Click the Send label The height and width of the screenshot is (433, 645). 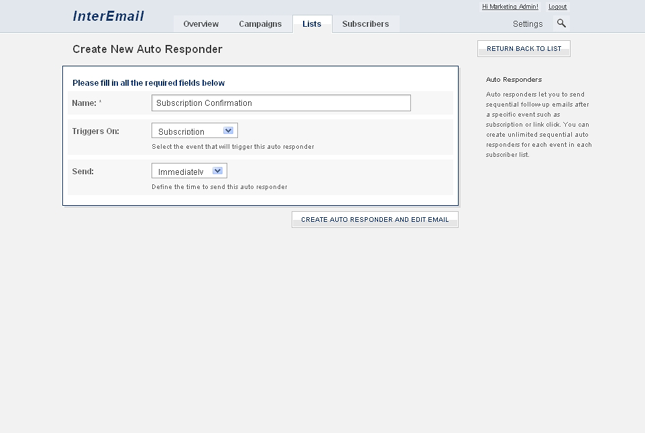point(83,172)
